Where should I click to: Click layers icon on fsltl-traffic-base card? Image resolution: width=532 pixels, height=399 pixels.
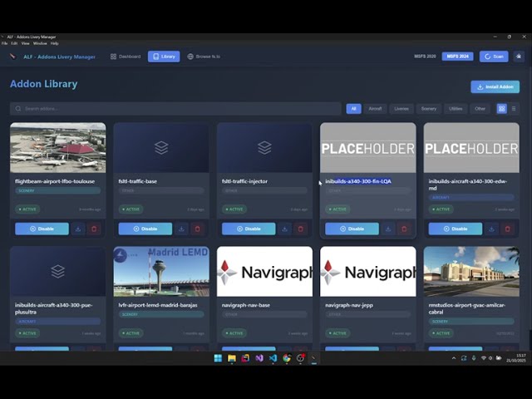point(161,148)
